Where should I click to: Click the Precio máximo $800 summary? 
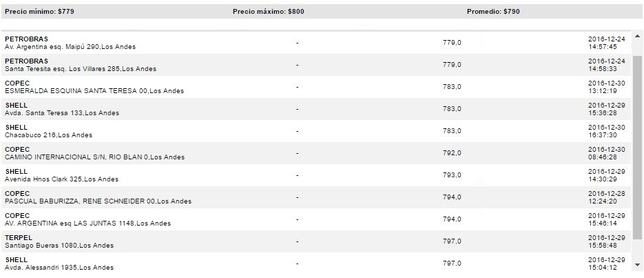tap(268, 12)
